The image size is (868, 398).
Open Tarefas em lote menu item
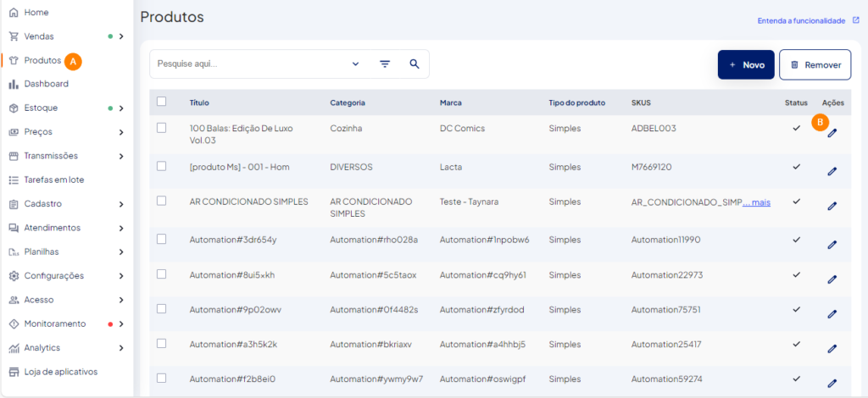54,180
